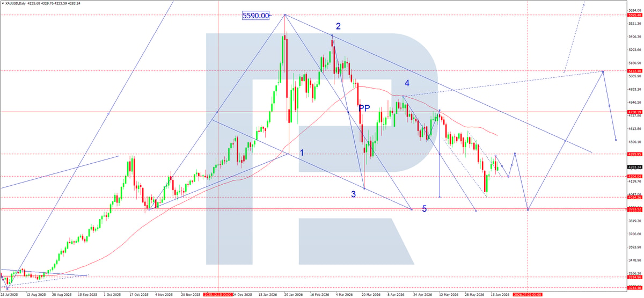Click the 4395.95 red price level tag
644x298 pixels.
coord(635,154)
